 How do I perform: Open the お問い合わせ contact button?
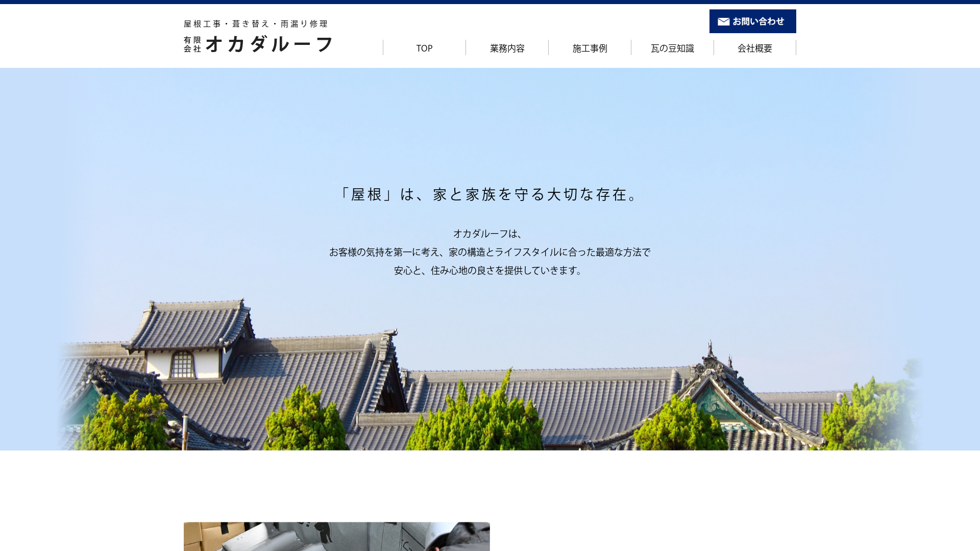point(752,21)
